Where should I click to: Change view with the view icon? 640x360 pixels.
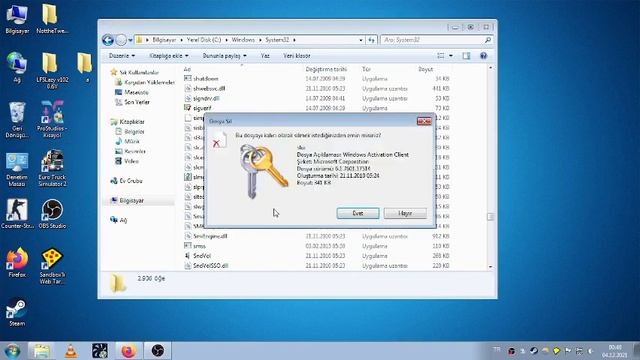tap(440, 56)
